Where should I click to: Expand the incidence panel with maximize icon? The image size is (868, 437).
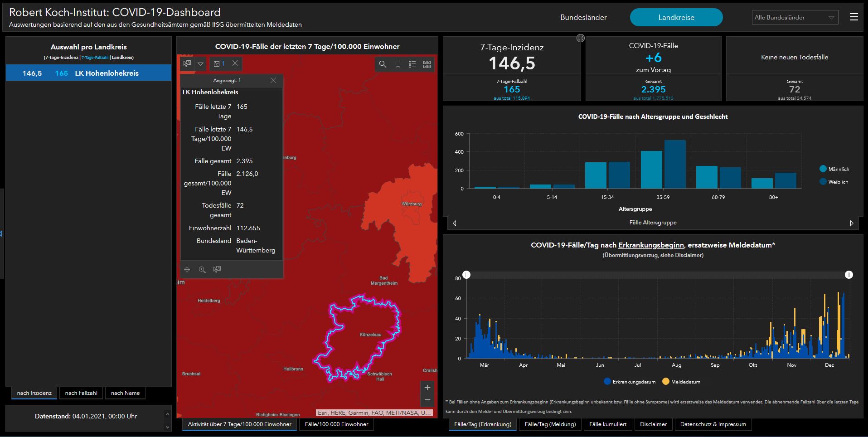580,38
